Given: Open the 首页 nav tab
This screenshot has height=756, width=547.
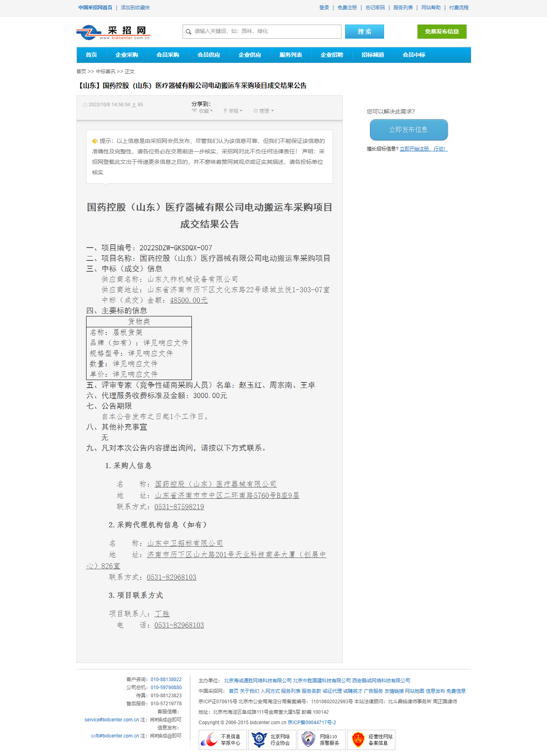Looking at the screenshot, I should coord(91,55).
